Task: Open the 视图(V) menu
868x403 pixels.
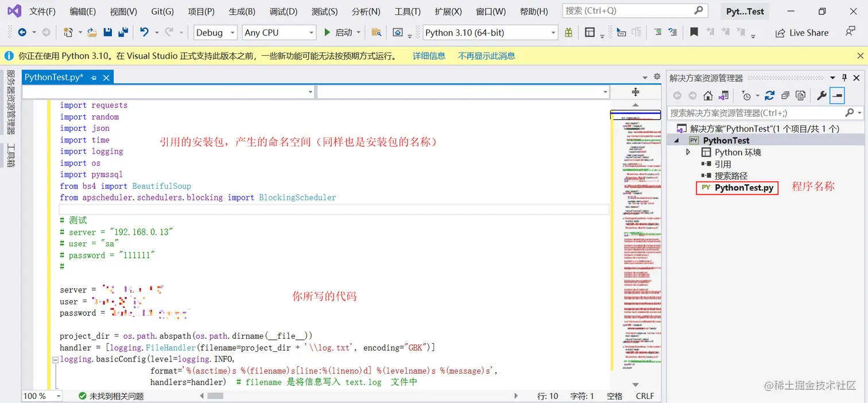Action: pos(123,11)
